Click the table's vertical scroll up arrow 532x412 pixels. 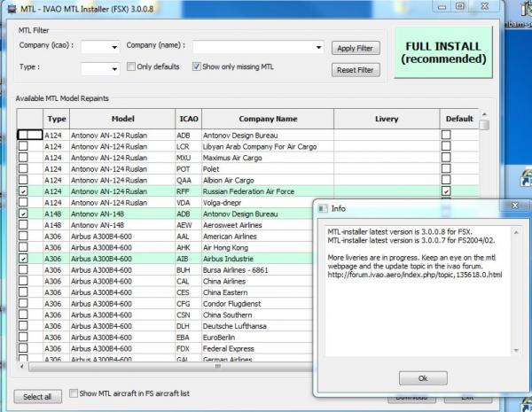484,114
